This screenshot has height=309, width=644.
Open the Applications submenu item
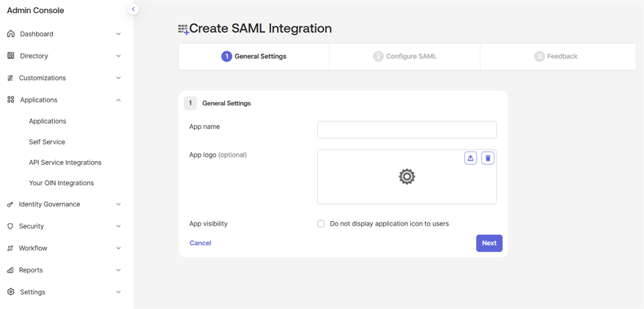tap(47, 121)
